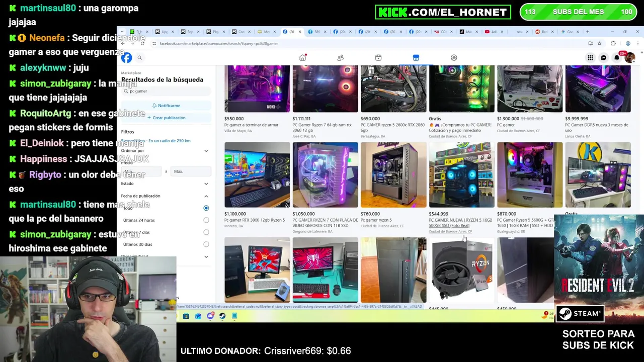The height and width of the screenshot is (362, 644).
Task: Switch to the YouTube browser tab
Action: tap(493, 32)
